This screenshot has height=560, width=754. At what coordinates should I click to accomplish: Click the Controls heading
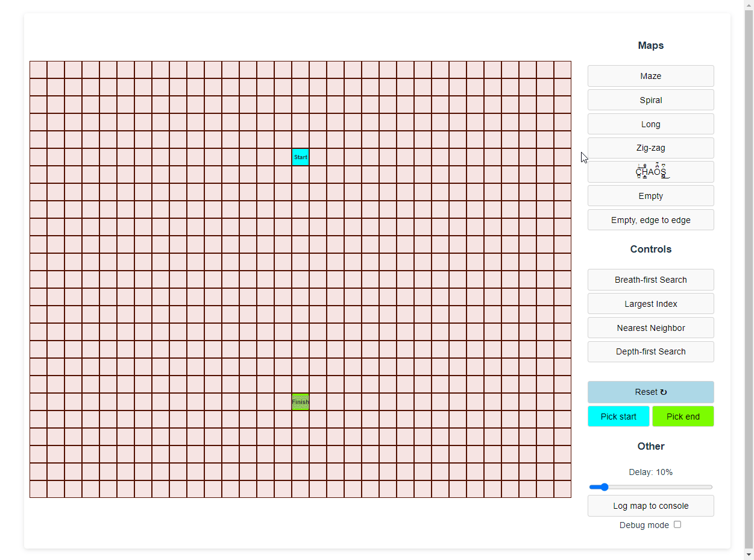pos(650,249)
